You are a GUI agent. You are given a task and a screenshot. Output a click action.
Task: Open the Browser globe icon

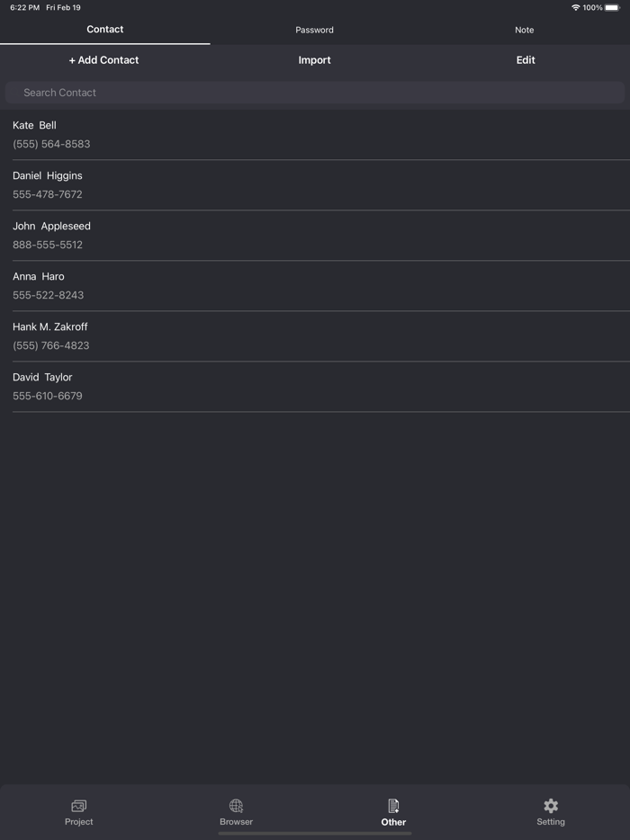(236, 806)
